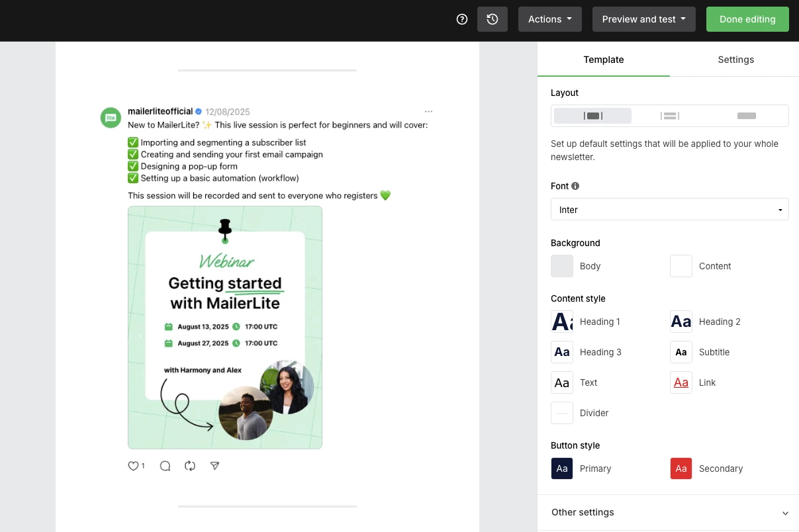Click the "Primary" button style label

coord(595,468)
